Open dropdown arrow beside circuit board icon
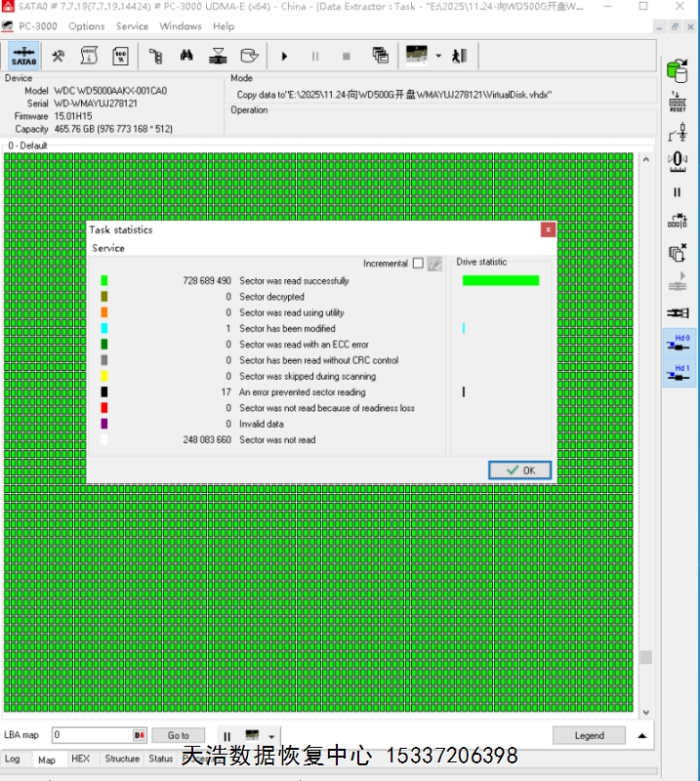Viewport: 700px width, 781px height. tap(438, 56)
